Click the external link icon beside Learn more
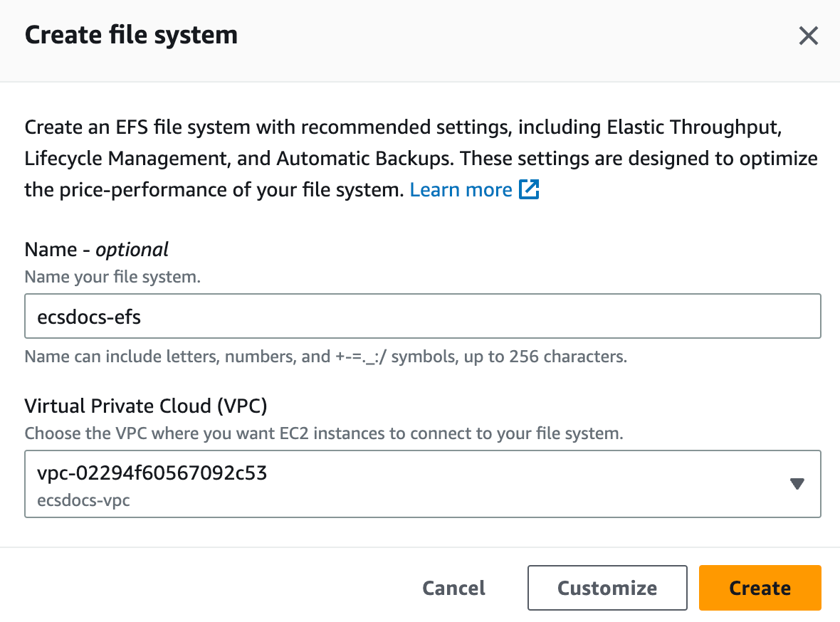 (529, 190)
